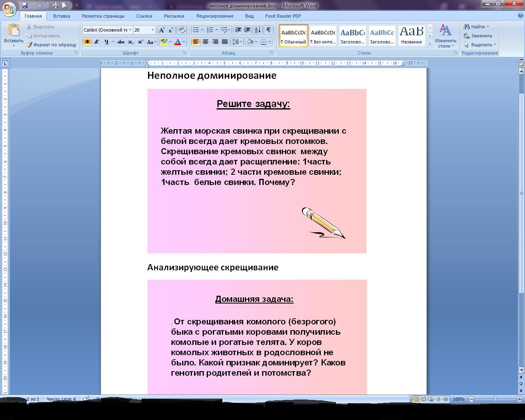Click the Paste icon

coord(14,31)
